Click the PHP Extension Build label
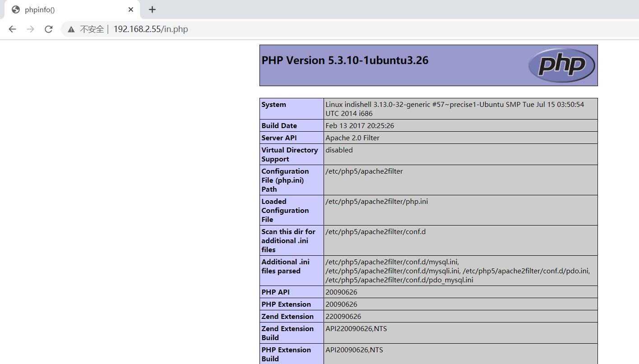This screenshot has width=639, height=364. 286,355
